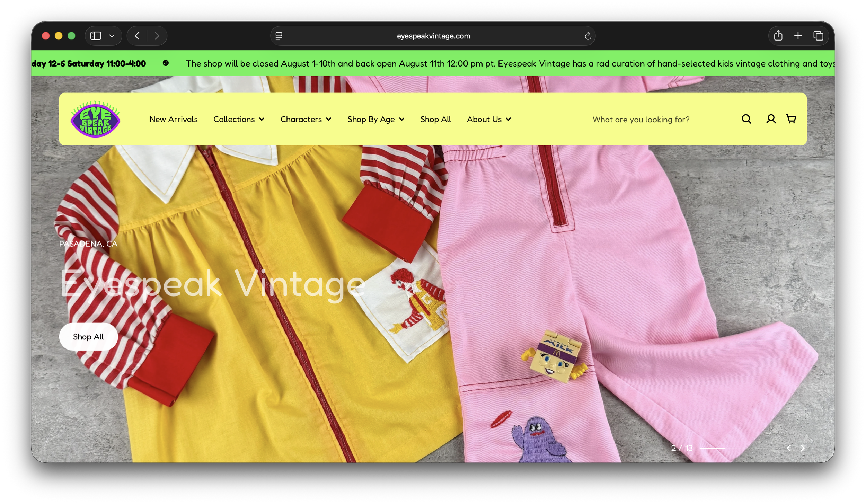866x504 pixels.
Task: Open the account profile icon
Action: pos(771,119)
